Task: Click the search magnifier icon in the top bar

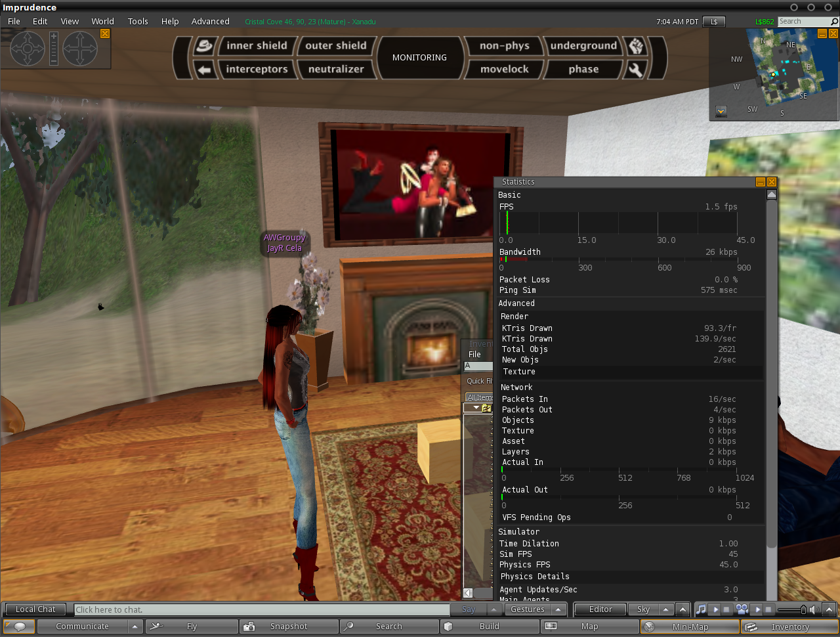Action: (x=834, y=22)
